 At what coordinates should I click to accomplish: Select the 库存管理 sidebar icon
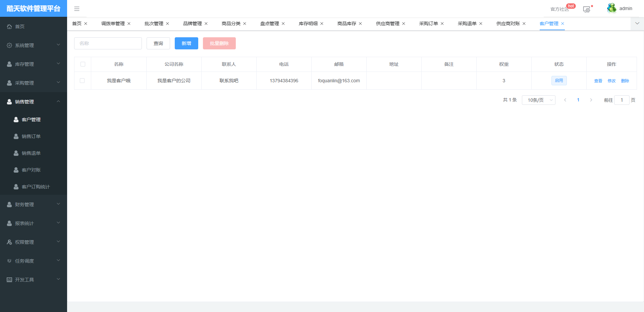tap(9, 64)
